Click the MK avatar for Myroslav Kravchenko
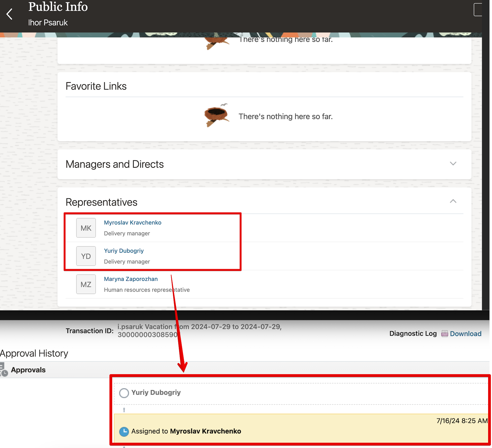492x448 pixels. [x=86, y=228]
